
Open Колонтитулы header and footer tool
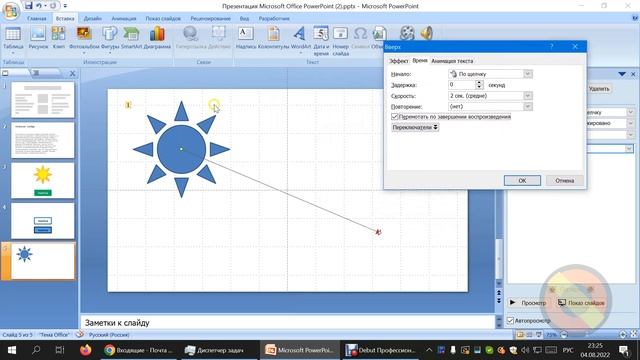(273, 38)
